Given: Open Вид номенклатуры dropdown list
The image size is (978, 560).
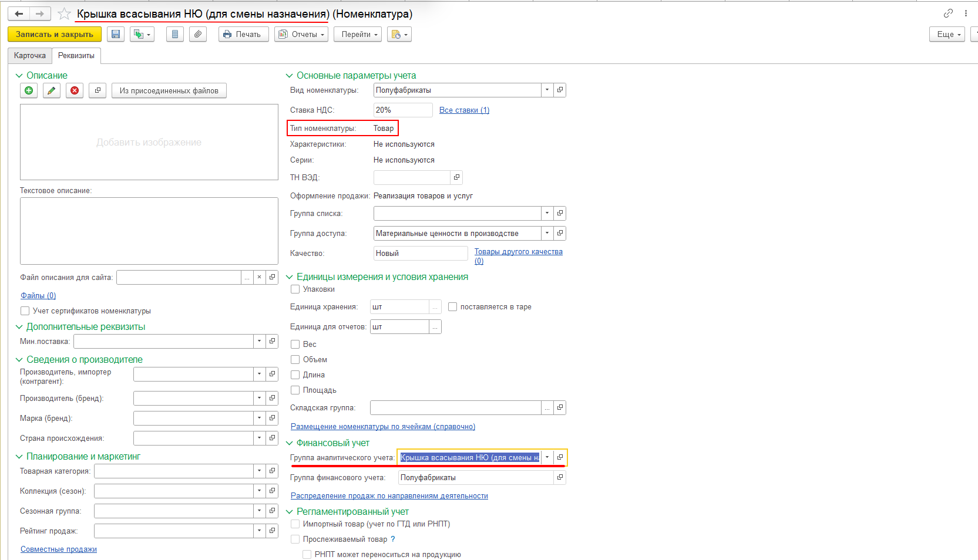Looking at the screenshot, I should 547,90.
